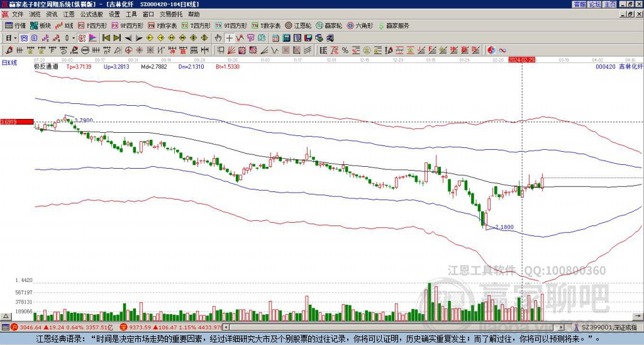The width and height of the screenshot is (644, 345).
Task: Step forward with black right arrow
Action: pos(139,38)
